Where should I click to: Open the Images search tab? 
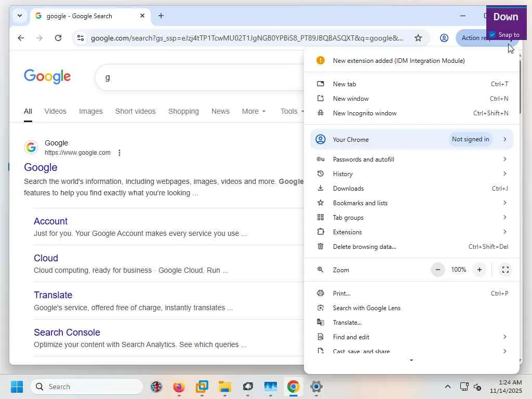coord(90,111)
